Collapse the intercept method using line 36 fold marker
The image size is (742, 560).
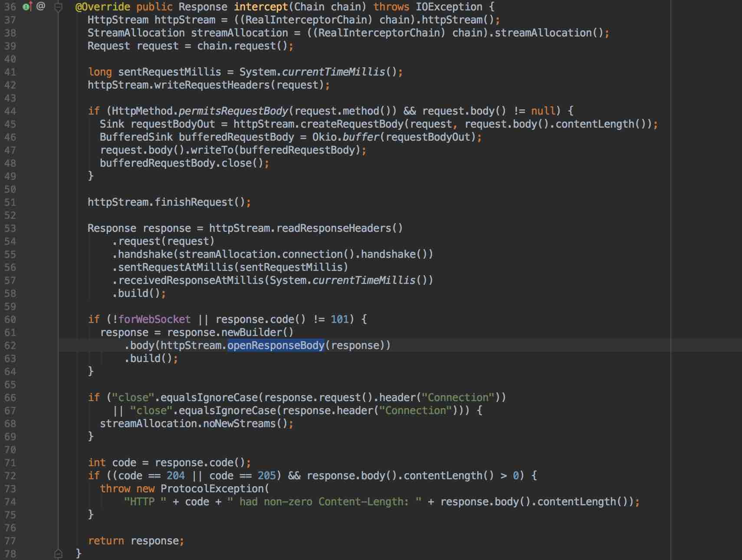(x=59, y=7)
